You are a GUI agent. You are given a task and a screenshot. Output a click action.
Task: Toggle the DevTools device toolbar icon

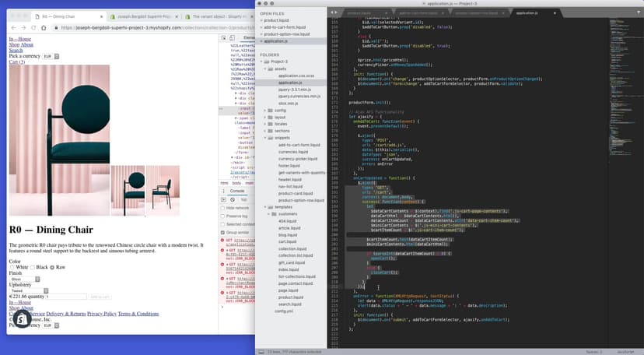(x=233, y=37)
